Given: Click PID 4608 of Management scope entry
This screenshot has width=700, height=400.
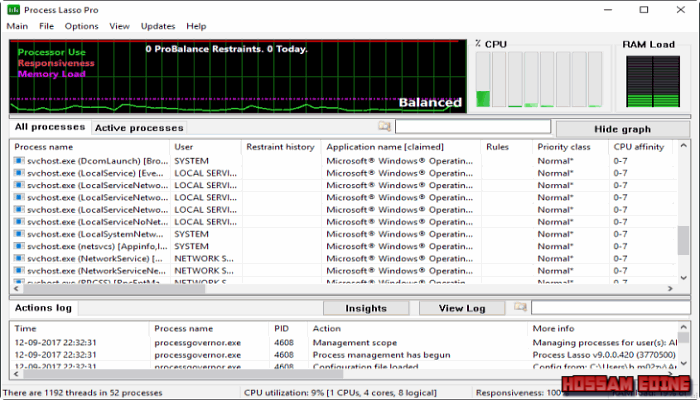Looking at the screenshot, I should [284, 343].
